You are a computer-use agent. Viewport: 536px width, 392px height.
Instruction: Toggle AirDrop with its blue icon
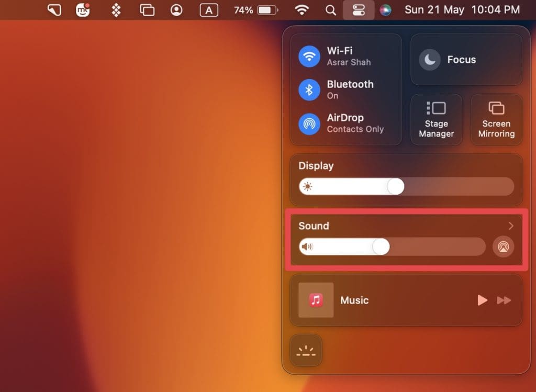(309, 124)
